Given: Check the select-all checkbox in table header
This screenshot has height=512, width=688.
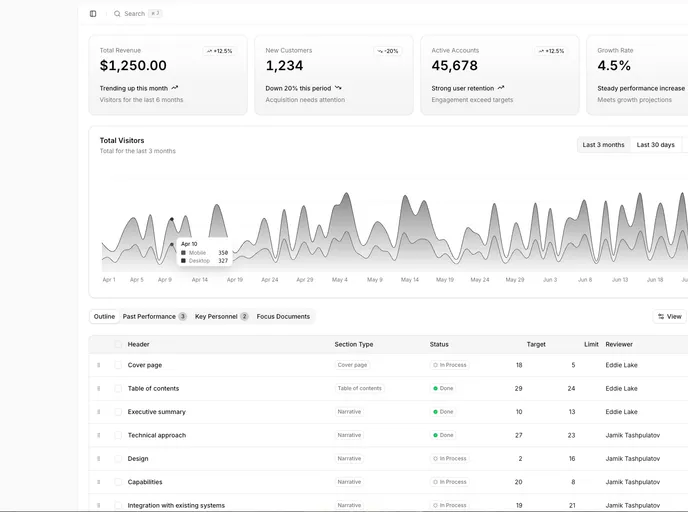Looking at the screenshot, I should [x=118, y=344].
